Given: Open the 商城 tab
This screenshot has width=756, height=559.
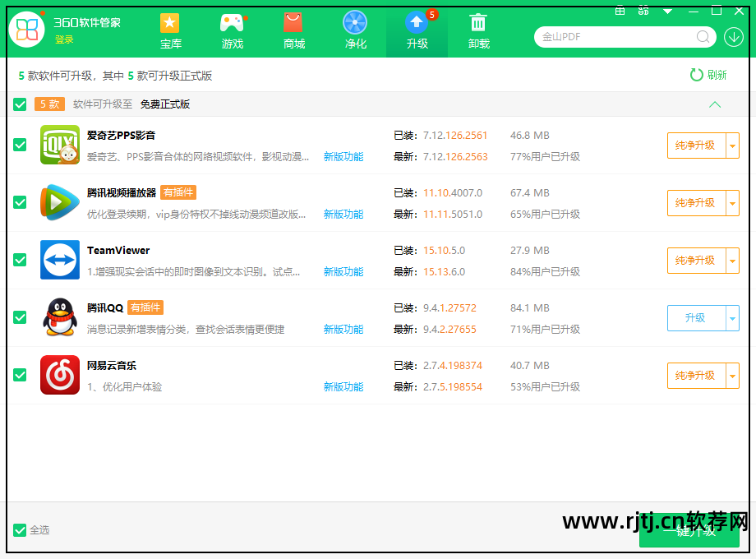Looking at the screenshot, I should pyautogui.click(x=293, y=31).
